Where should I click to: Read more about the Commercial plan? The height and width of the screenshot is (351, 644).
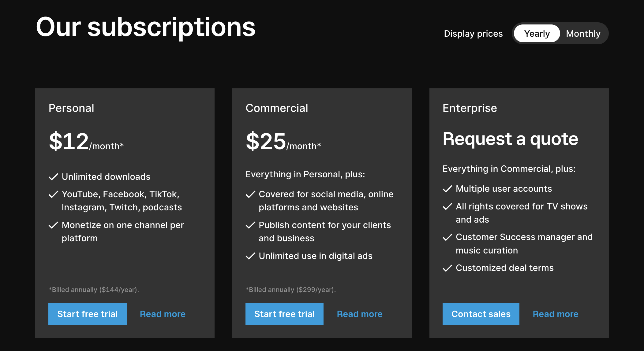[360, 314]
